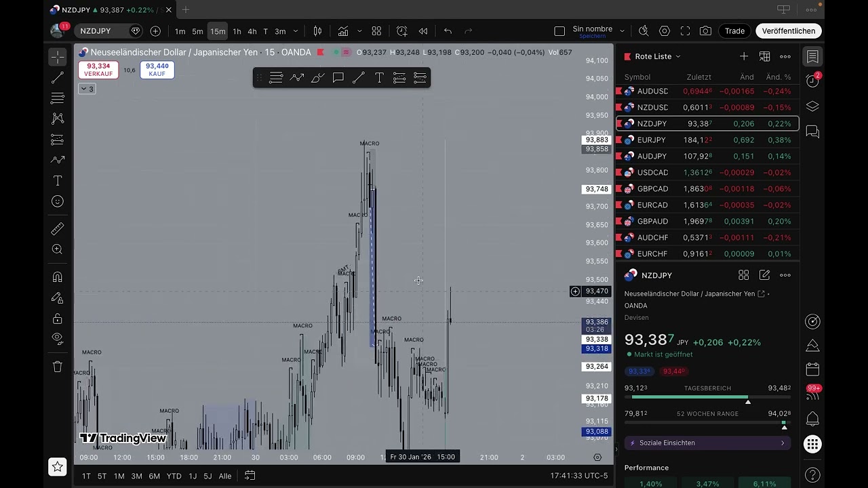
Task: Open the chats panel in right sidebar
Action: tap(812, 131)
